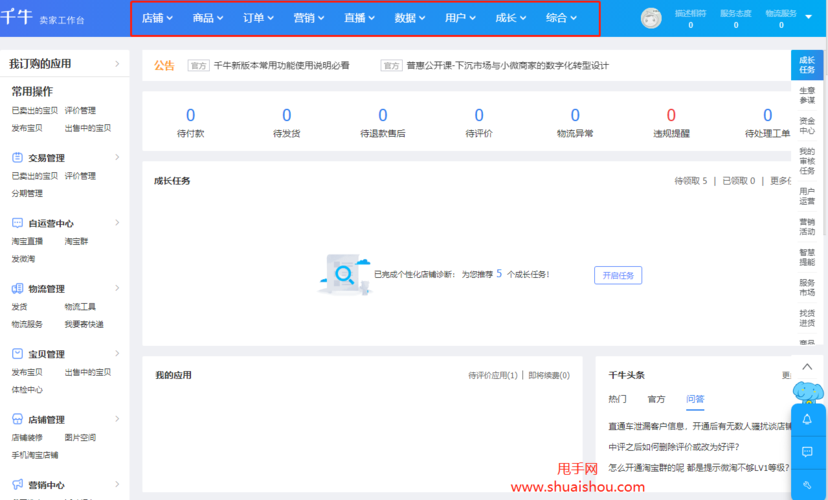Screen dimensions: 828x500
Task: Open 用户运营 in the right sidebar
Action: pos(807,196)
